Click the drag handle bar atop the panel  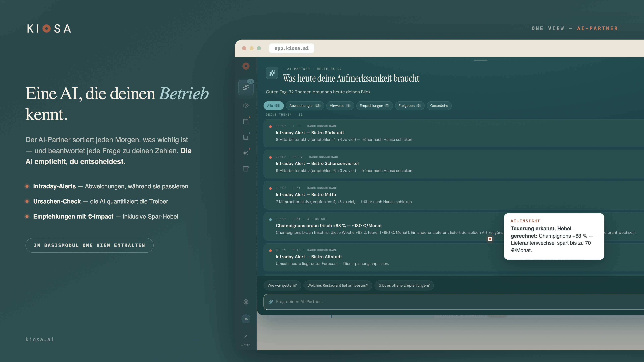[x=480, y=60]
